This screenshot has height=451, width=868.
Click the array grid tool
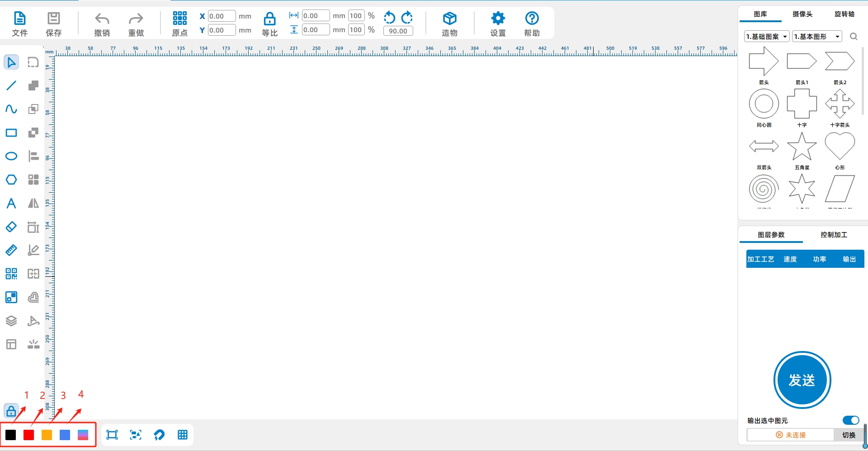pyautogui.click(x=33, y=180)
